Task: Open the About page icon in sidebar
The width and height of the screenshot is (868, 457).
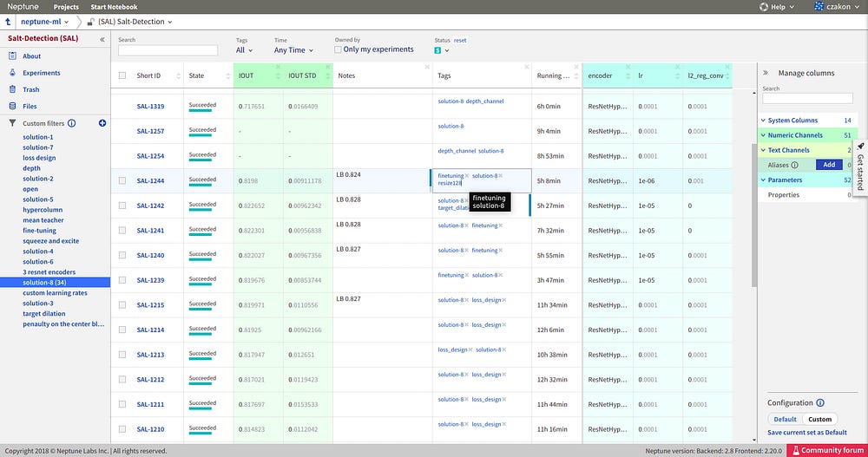Action: [x=12, y=55]
